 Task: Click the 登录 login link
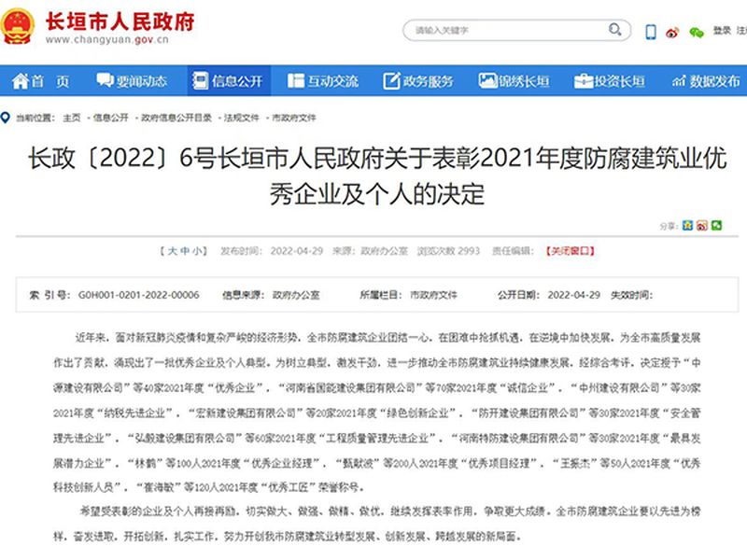click(722, 30)
